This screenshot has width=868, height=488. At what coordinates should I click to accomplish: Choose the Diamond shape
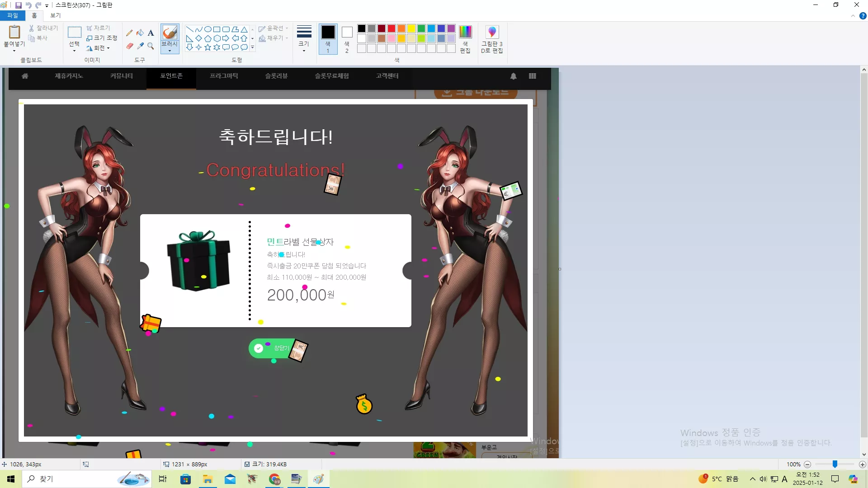[198, 38]
